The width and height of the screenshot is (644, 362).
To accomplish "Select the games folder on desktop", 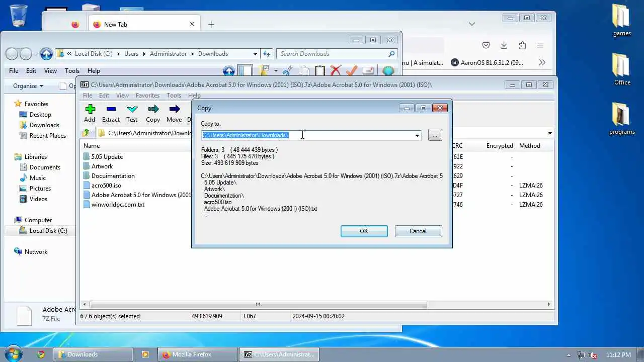I will click(622, 20).
